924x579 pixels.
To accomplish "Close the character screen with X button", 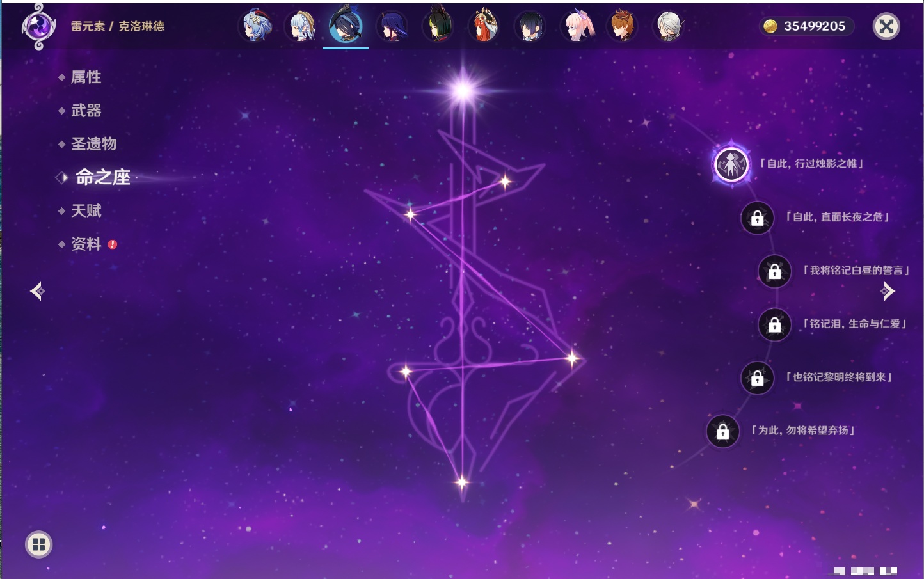I will tap(886, 26).
